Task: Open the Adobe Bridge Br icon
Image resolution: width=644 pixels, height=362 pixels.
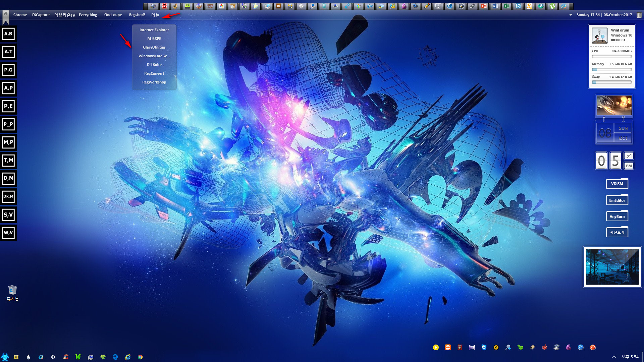Action: [x=279, y=6]
